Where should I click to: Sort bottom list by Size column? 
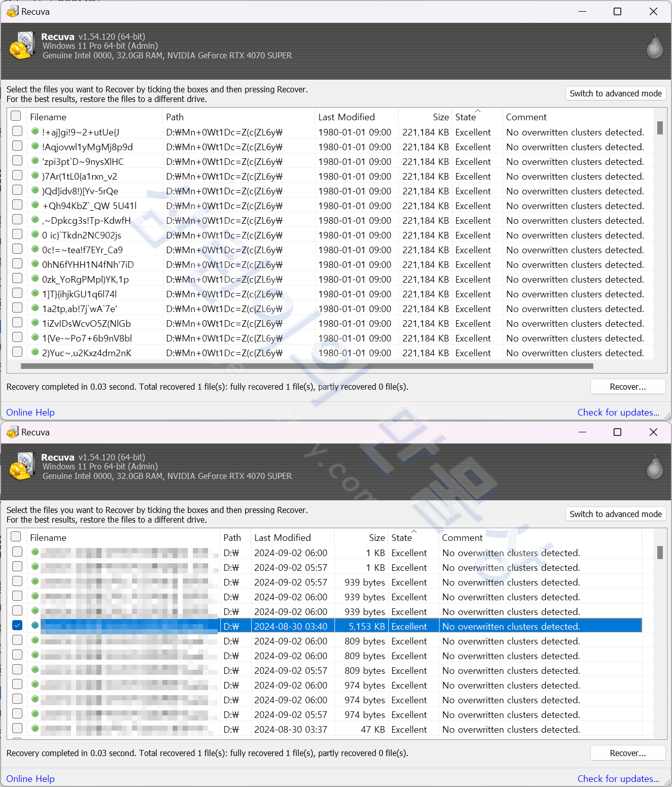click(361, 537)
